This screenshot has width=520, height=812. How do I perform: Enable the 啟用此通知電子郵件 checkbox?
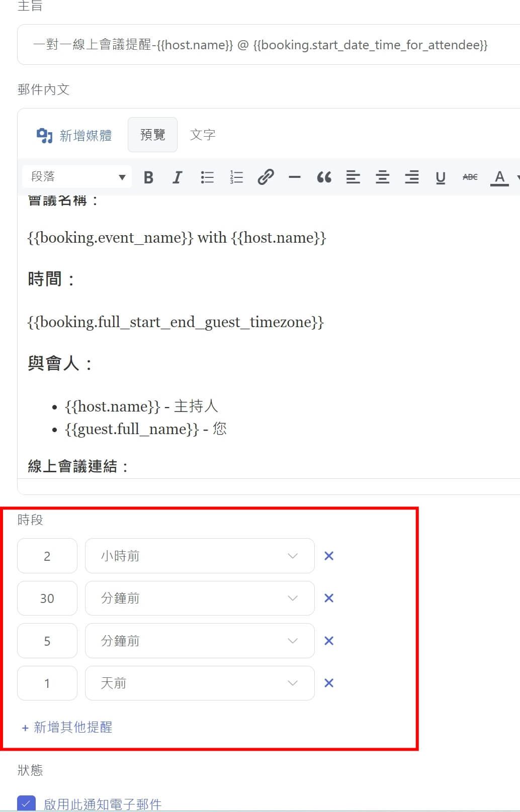(x=26, y=803)
